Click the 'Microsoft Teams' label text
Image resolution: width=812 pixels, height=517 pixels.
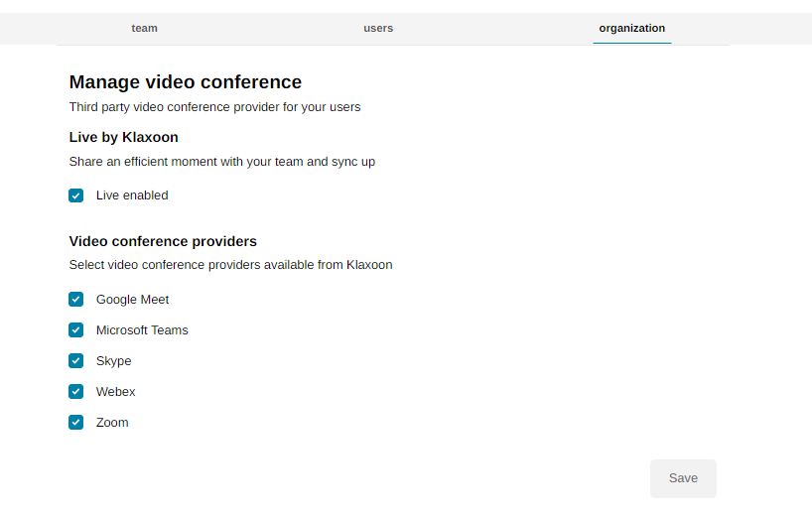tap(142, 330)
